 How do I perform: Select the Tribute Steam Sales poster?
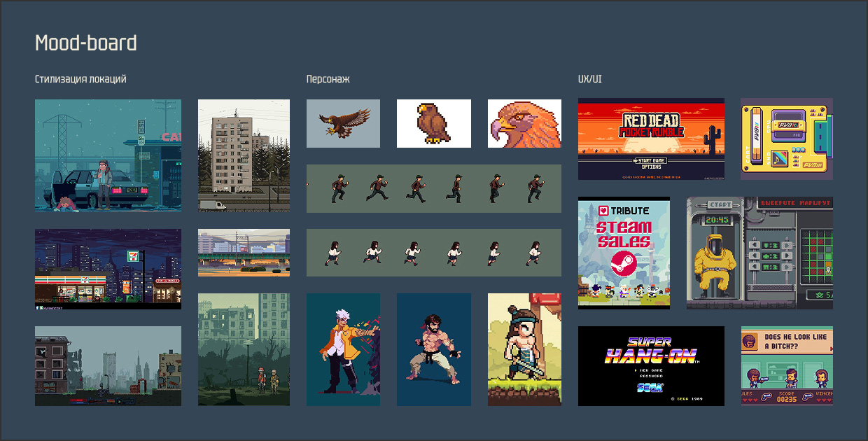pos(624,252)
